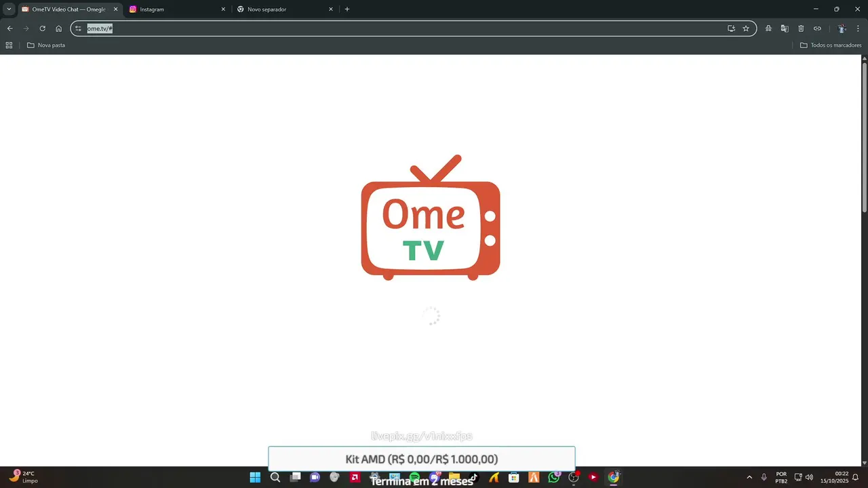This screenshot has width=868, height=488.
Task: Click the page vertical scrollbar
Action: point(865,138)
